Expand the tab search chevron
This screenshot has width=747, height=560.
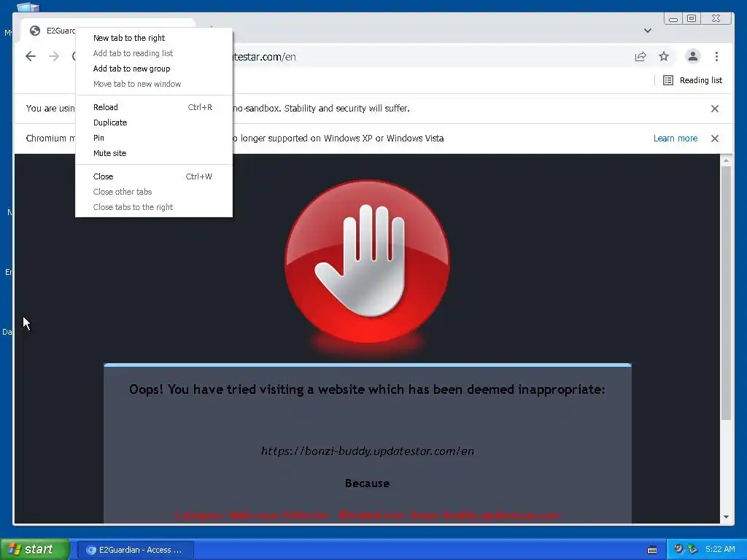[648, 31]
